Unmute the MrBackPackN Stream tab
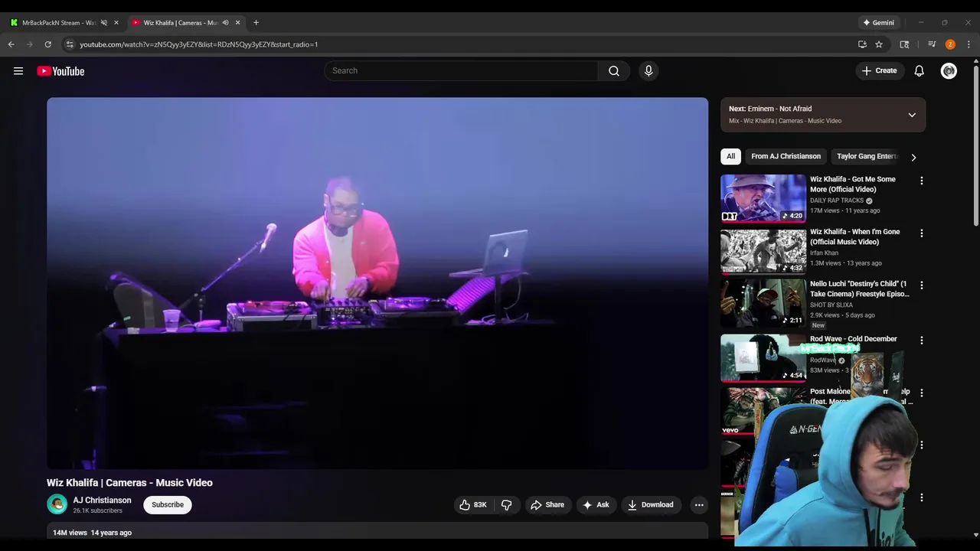 click(104, 22)
